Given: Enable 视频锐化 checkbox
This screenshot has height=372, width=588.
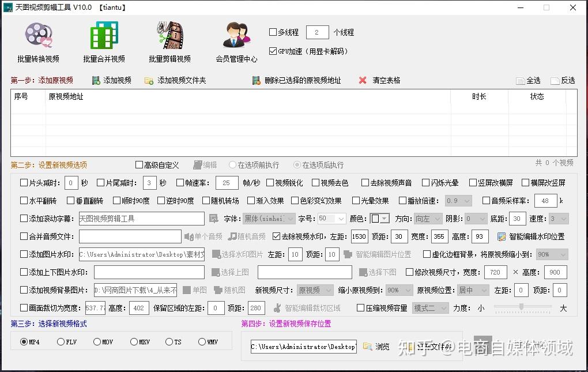Looking at the screenshot, I should tap(270, 183).
